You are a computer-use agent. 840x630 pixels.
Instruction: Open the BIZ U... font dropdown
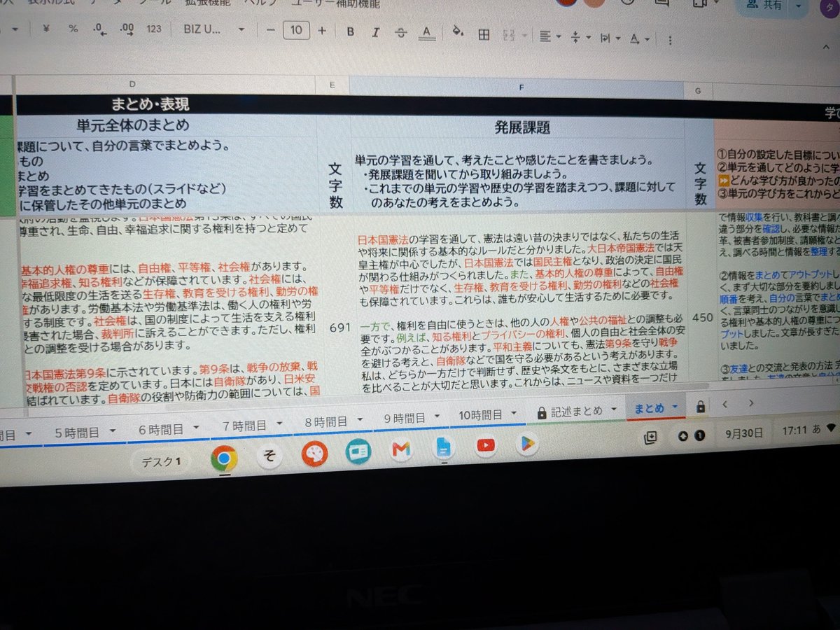tap(214, 30)
